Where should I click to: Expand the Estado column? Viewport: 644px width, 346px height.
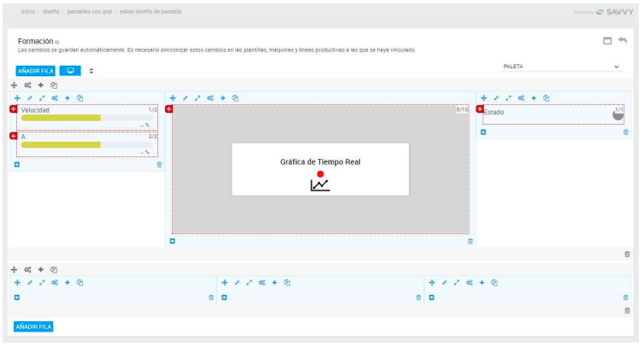[509, 98]
